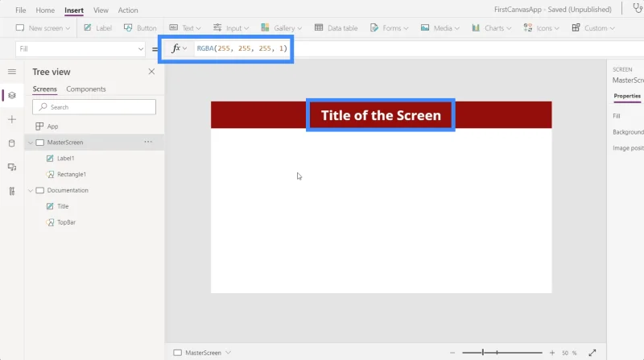
Task: Click the Media picture icon in toolbar
Action: [425, 27]
